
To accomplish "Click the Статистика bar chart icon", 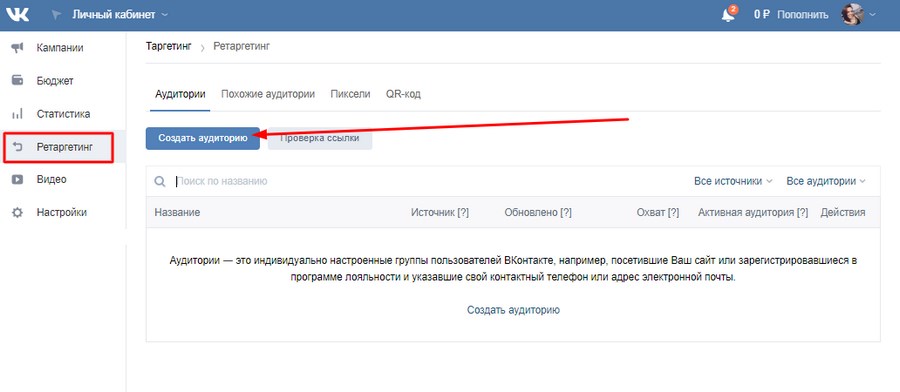I will click(x=17, y=114).
